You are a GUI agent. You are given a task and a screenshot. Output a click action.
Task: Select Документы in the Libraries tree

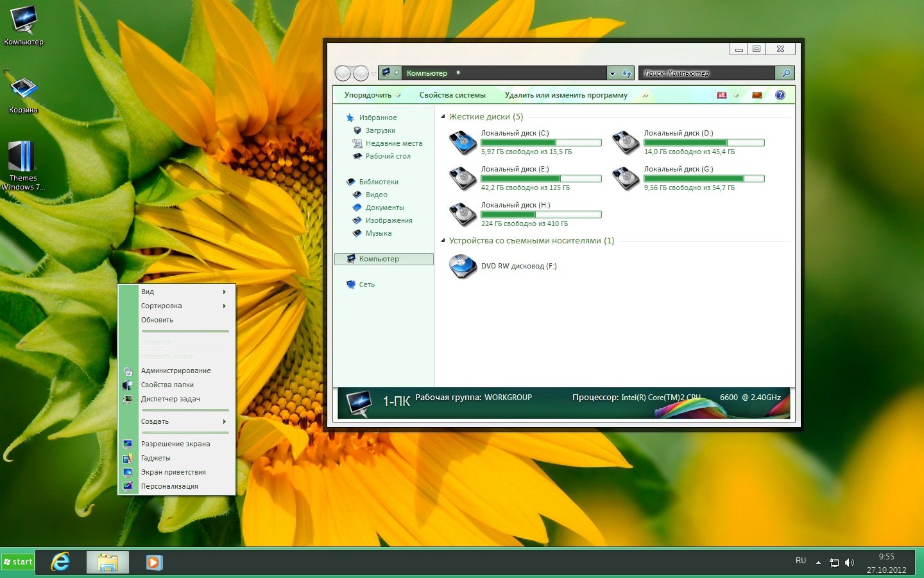click(384, 207)
